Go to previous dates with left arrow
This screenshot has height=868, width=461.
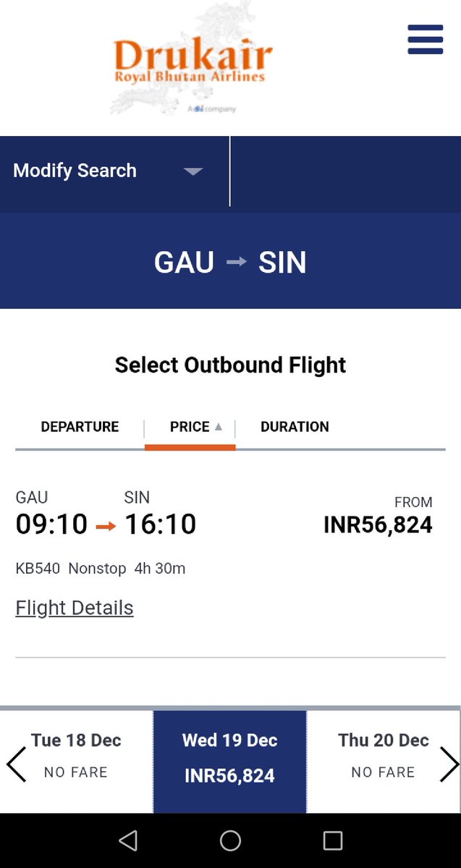pyautogui.click(x=16, y=763)
